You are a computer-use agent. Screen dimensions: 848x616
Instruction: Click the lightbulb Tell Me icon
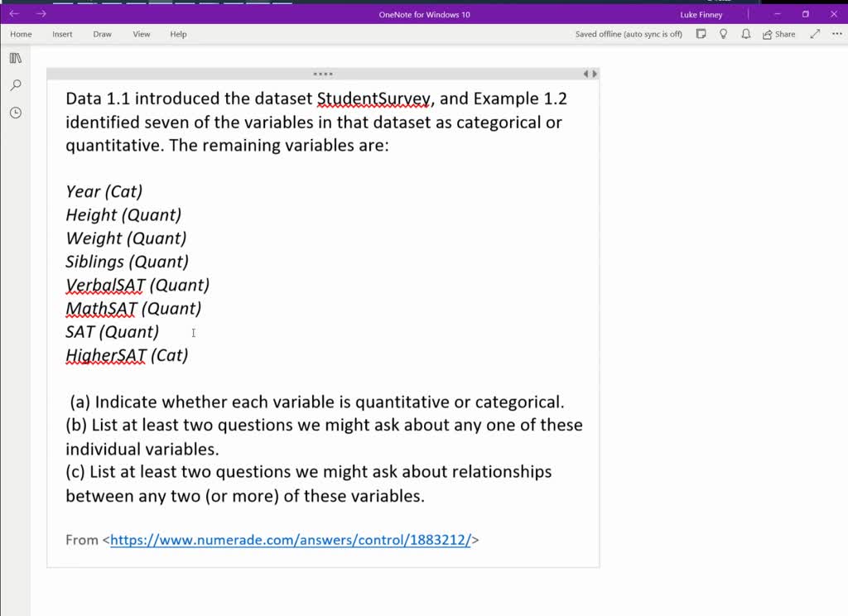click(723, 34)
